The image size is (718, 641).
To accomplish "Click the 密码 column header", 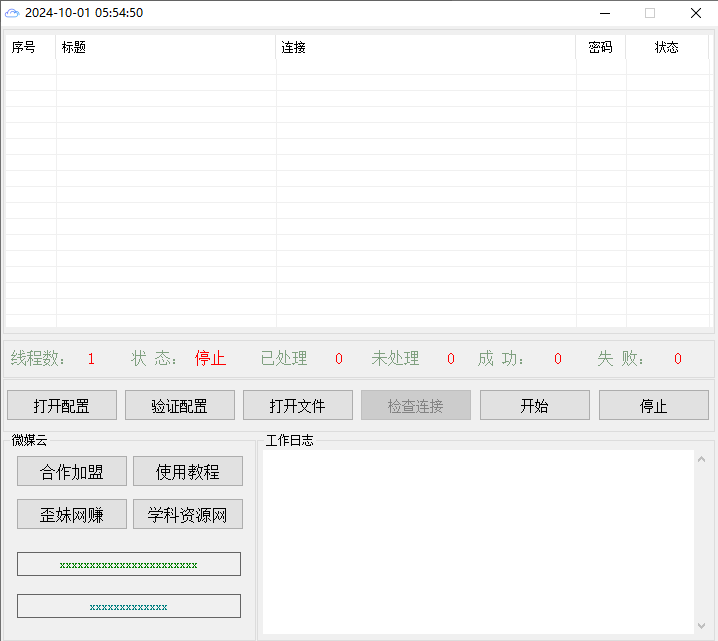I will coord(600,47).
